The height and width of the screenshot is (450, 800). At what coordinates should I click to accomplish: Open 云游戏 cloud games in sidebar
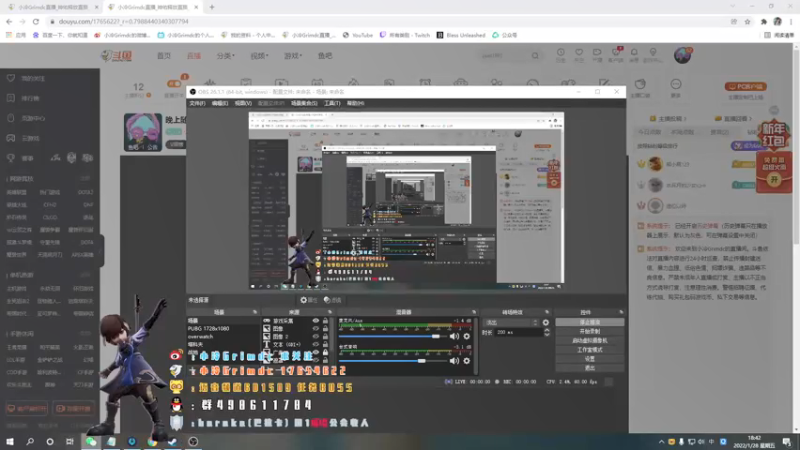click(x=30, y=138)
